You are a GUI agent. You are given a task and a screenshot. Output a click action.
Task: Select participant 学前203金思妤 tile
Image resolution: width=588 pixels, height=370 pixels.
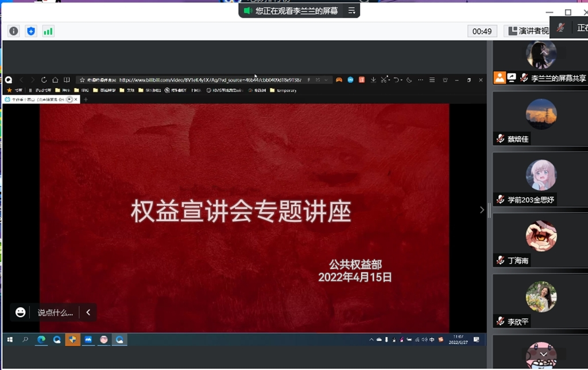coord(540,179)
